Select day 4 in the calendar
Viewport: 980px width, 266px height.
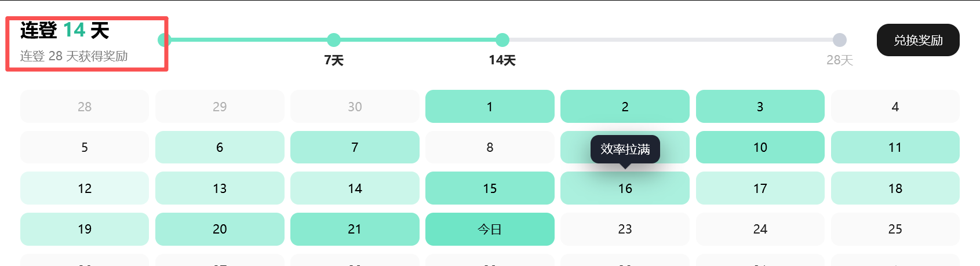coord(895,107)
